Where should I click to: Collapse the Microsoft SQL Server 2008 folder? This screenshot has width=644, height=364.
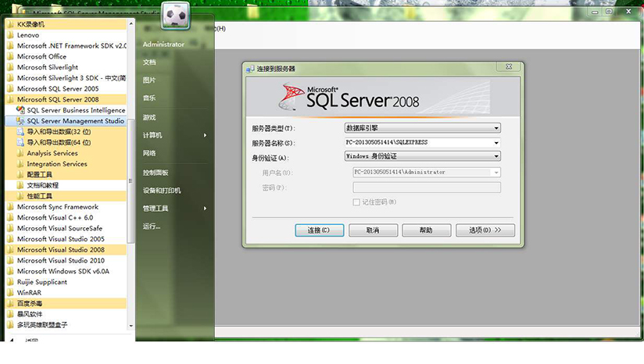click(x=66, y=99)
